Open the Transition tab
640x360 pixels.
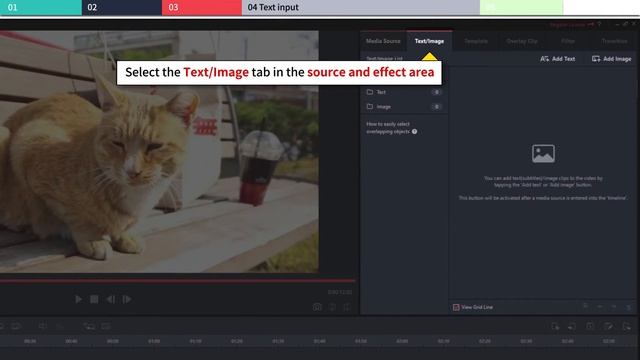pyautogui.click(x=614, y=41)
